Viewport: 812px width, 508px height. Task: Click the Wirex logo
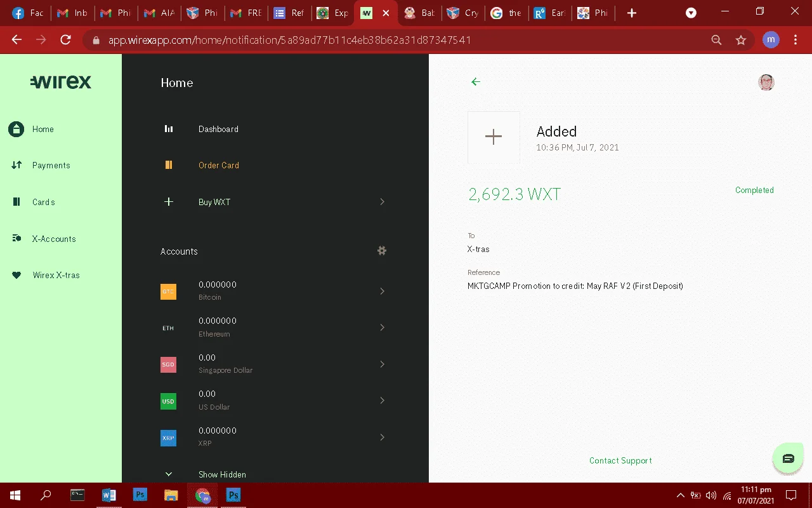[x=61, y=82]
